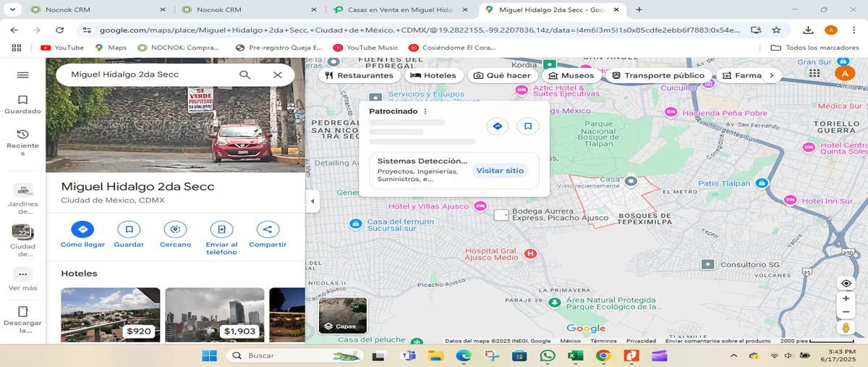Open the sponsored card three-dot options
Image resolution: width=868 pixels, height=367 pixels.
point(425,111)
